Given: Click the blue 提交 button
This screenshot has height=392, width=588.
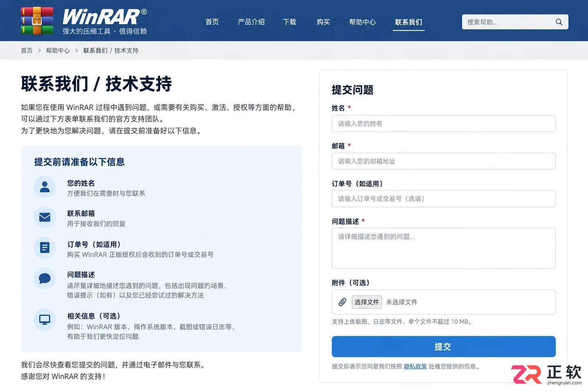Looking at the screenshot, I should click(x=443, y=347).
